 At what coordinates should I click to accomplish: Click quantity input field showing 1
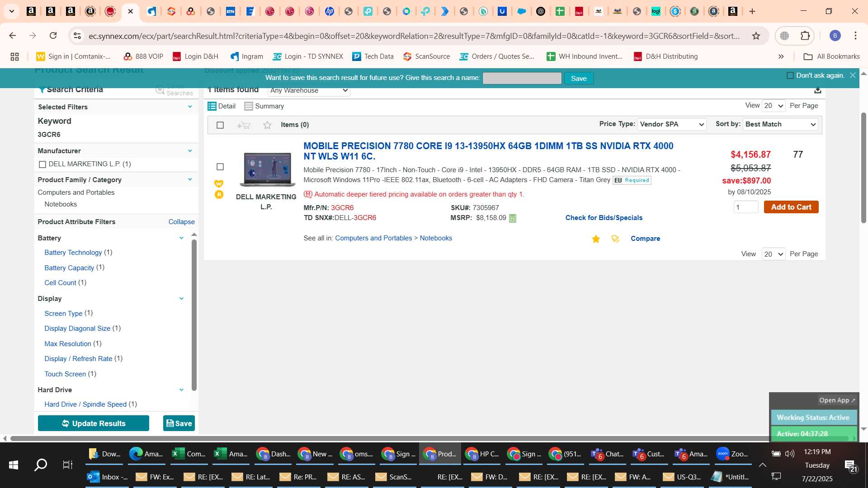pos(746,207)
